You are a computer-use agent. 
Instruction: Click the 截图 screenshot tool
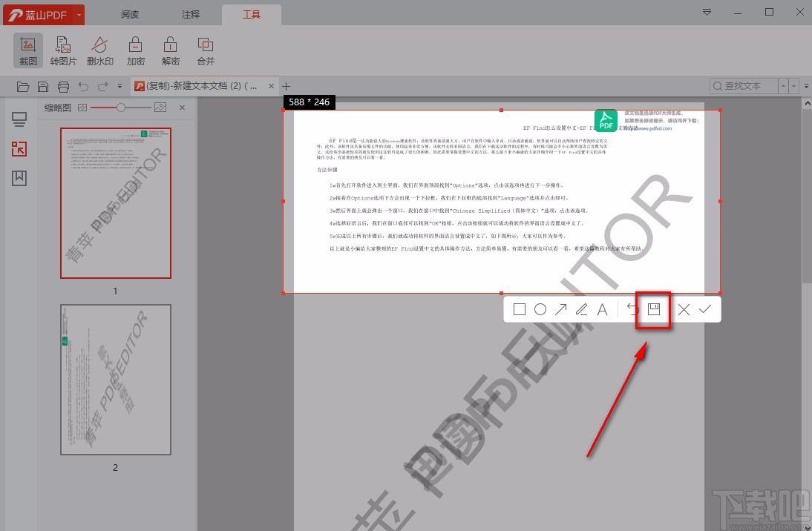(x=28, y=50)
